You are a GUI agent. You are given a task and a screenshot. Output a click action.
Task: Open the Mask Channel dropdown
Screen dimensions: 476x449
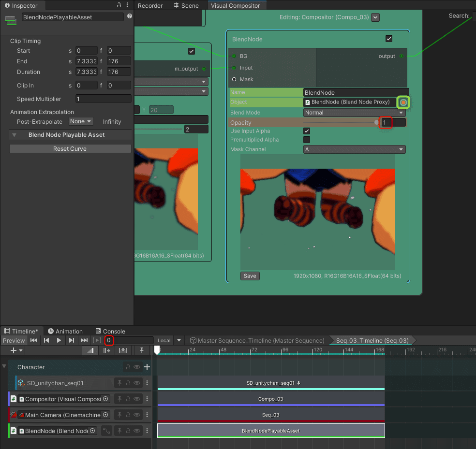point(354,150)
